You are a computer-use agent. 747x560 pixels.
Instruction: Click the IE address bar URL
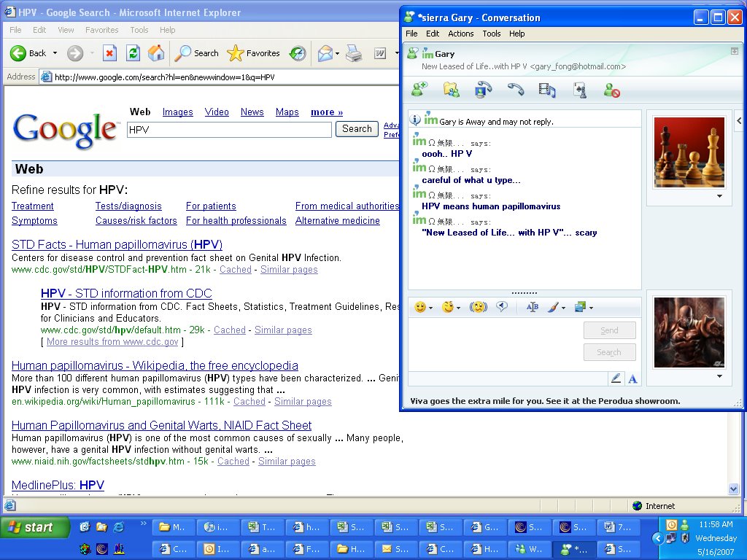pos(164,77)
